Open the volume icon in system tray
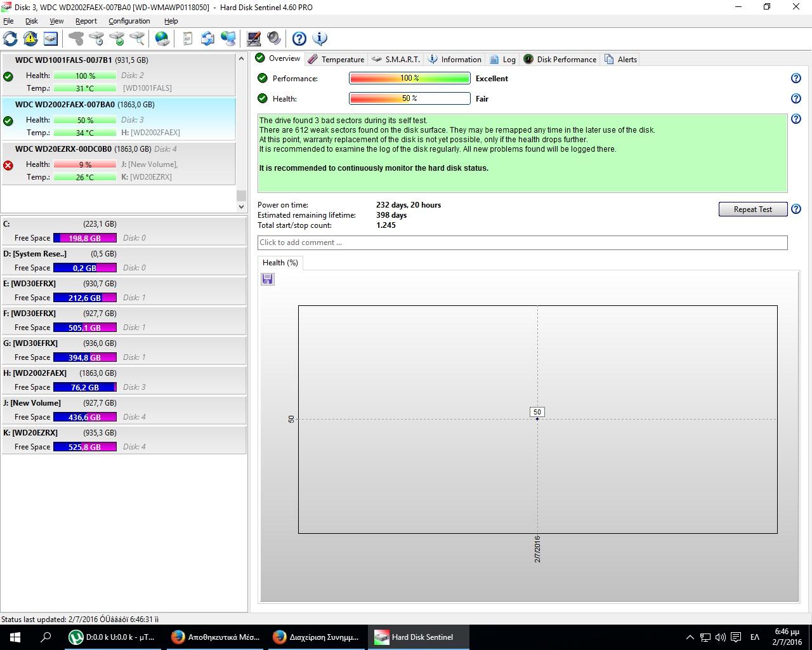812x650 pixels. [721, 637]
